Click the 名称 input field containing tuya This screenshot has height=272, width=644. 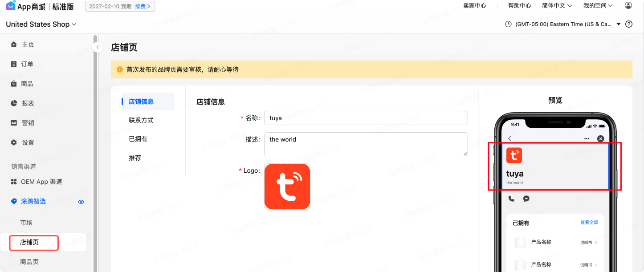click(365, 118)
